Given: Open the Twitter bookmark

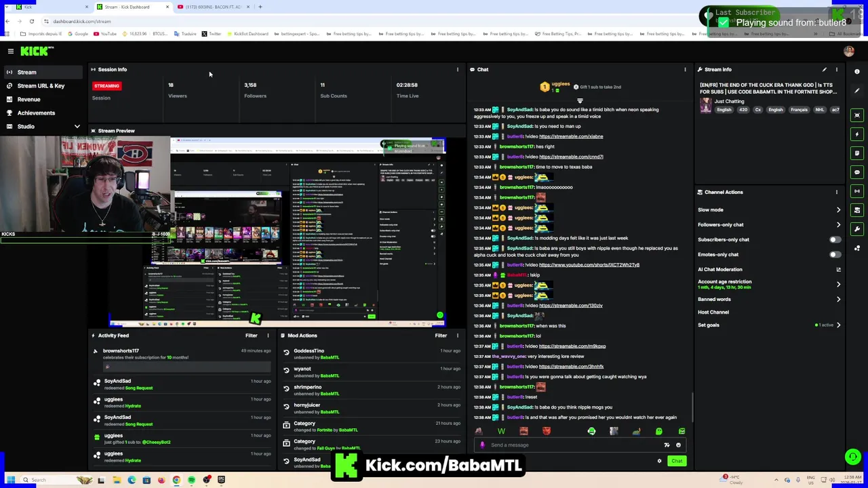Looking at the screenshot, I should (x=211, y=34).
